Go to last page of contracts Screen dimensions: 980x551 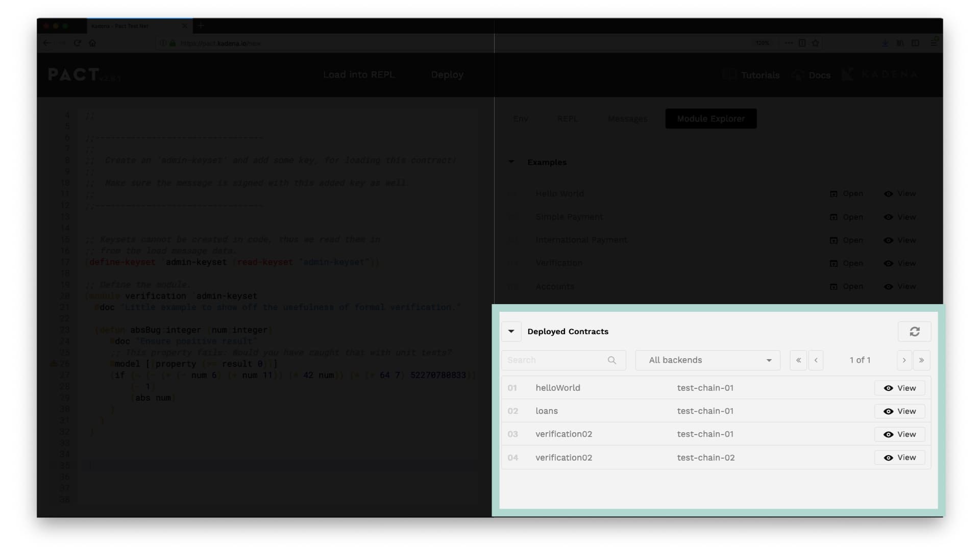coord(921,360)
